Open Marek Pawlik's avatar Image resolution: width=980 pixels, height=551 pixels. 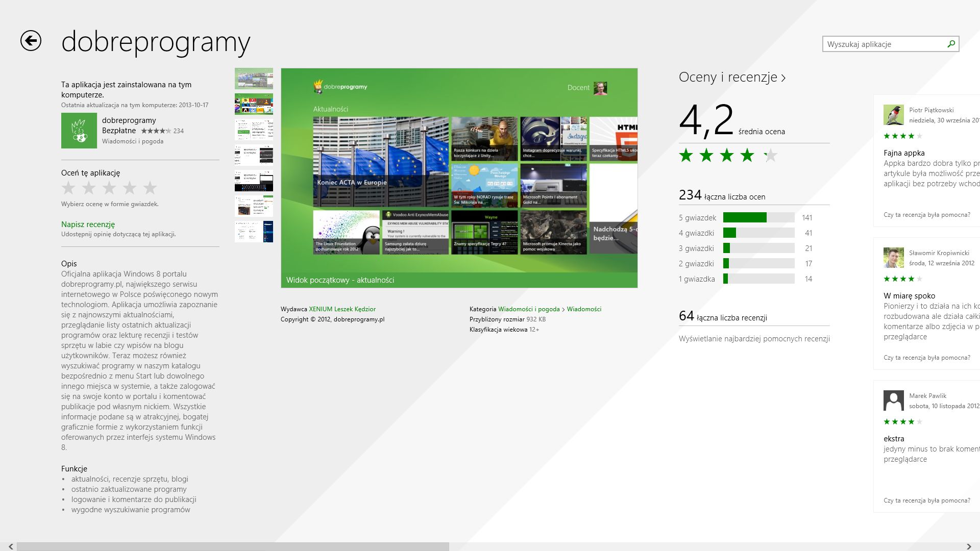pos(894,400)
